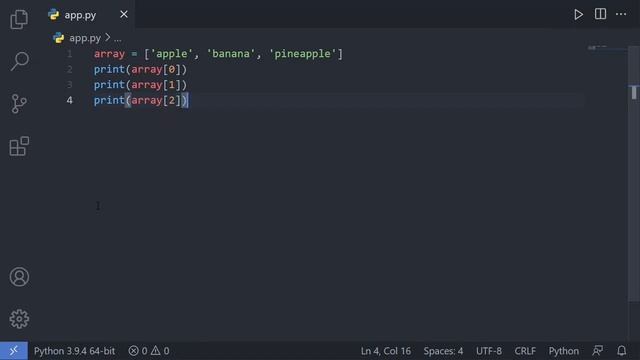This screenshot has width=640, height=360.
Task: Open the Search panel
Action: click(x=19, y=61)
